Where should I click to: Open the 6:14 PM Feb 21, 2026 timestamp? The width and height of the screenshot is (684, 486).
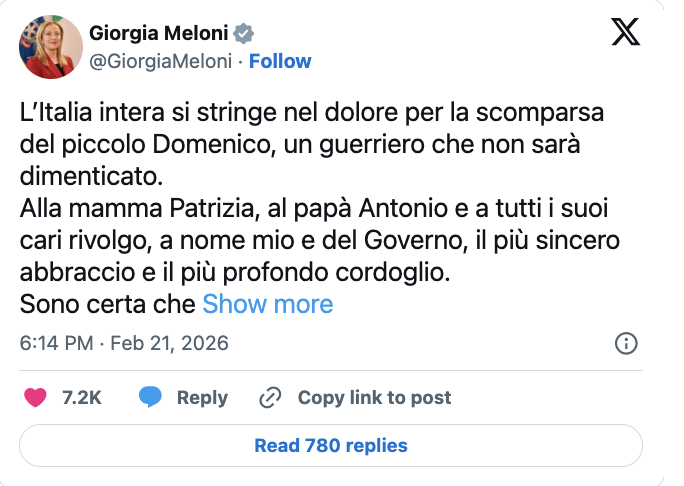click(125, 343)
